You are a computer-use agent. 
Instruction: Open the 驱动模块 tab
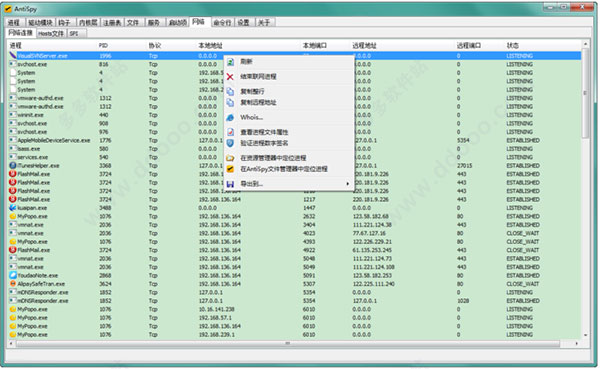coord(40,23)
